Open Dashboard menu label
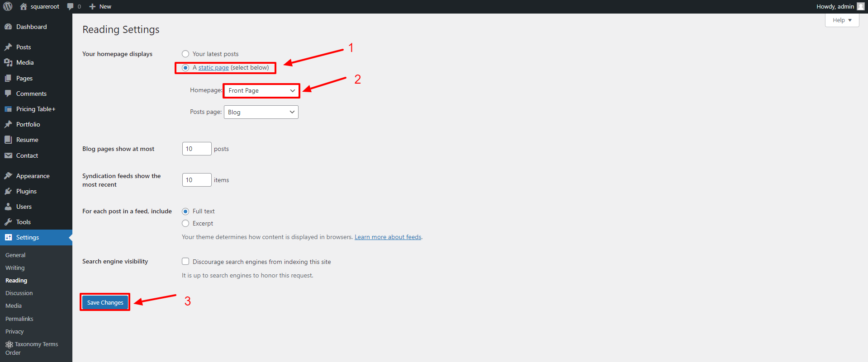This screenshot has height=362, width=868. pyautogui.click(x=32, y=27)
